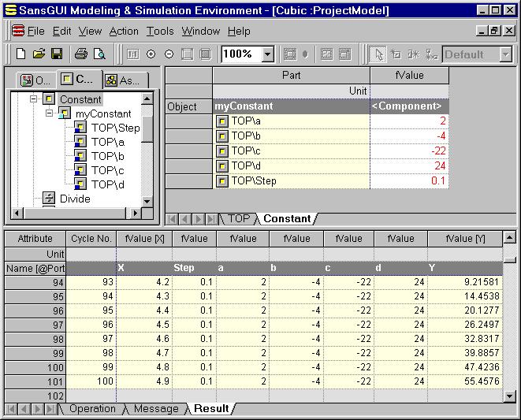This screenshot has height=420, width=521.
Task: Click tree panel scroll down arrow
Action: (147, 202)
